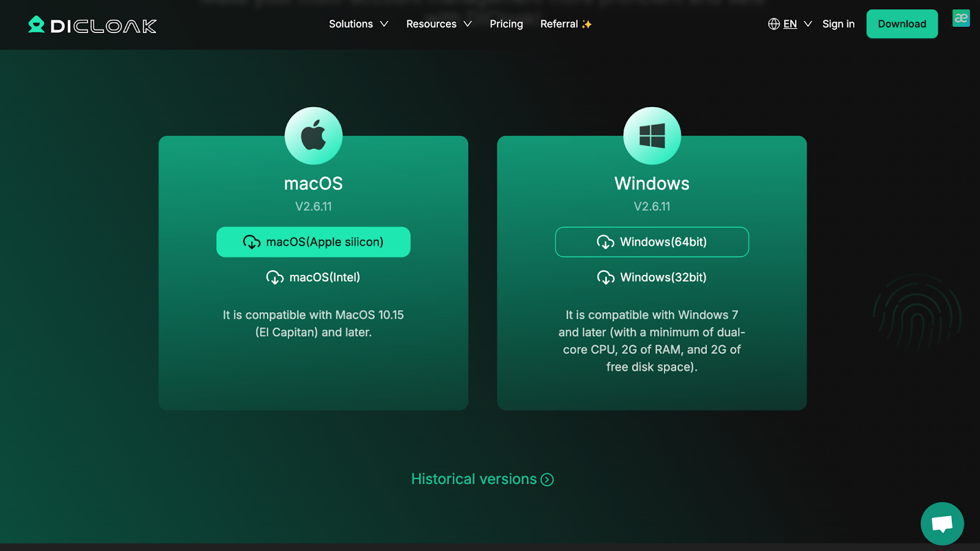
Task: Click the arrow circle icon after Historical versions
Action: [x=548, y=479]
